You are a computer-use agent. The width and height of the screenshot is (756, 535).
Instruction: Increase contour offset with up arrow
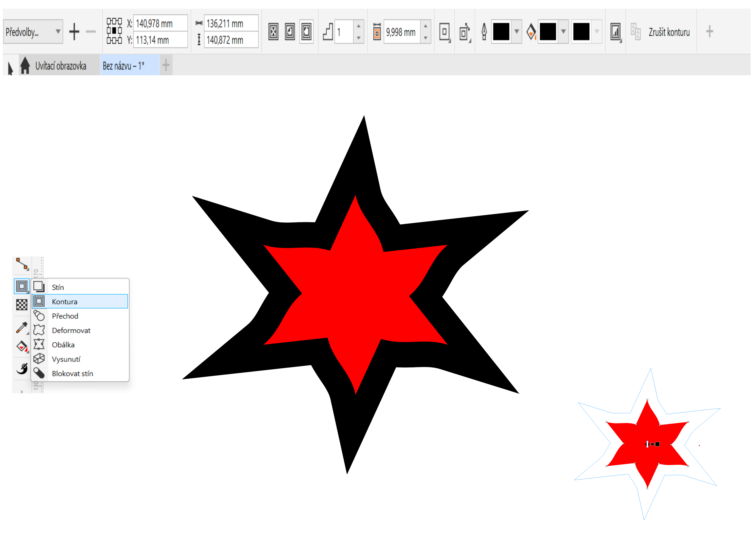coord(425,26)
